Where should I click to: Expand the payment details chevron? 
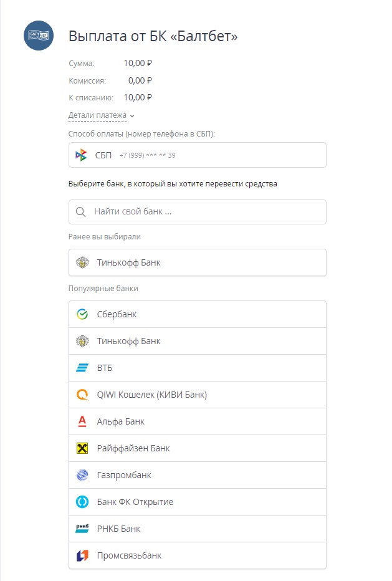click(x=132, y=116)
